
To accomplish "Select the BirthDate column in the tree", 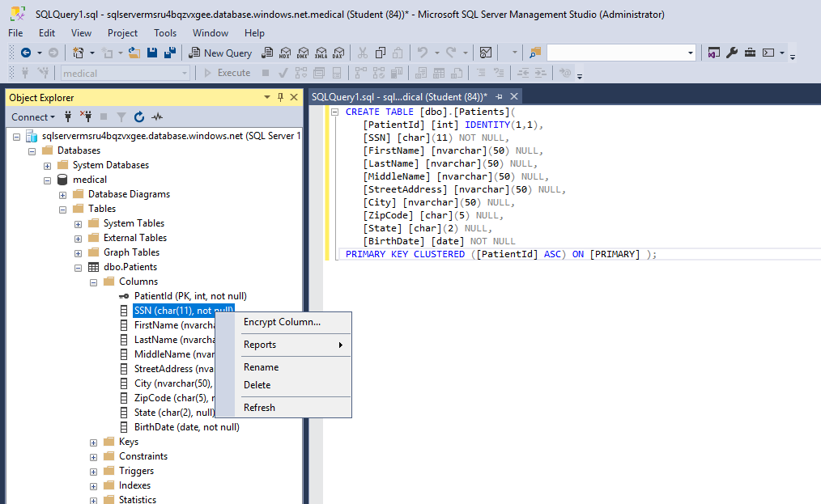I will (x=187, y=427).
